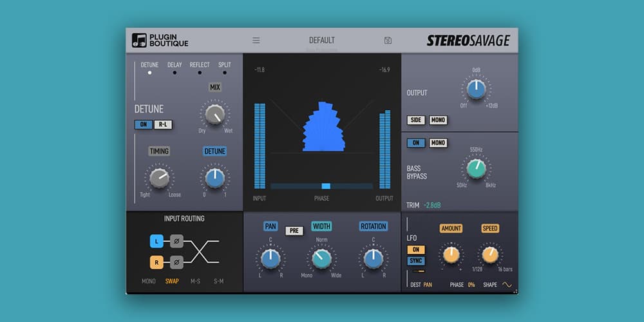
Task: Adjust the Detune amount knob
Action: 215,178
